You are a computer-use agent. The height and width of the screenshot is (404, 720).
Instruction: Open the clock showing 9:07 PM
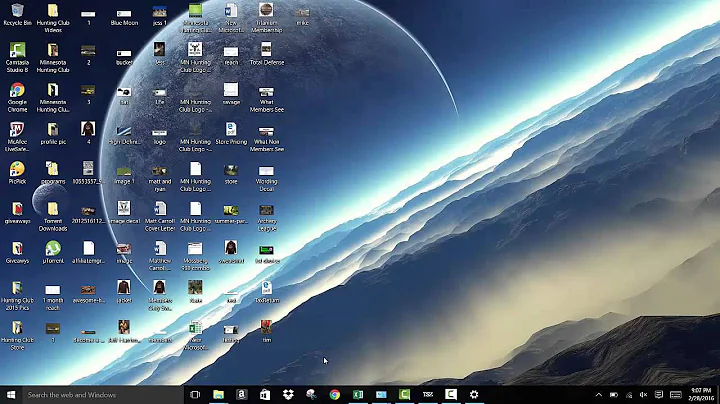pos(701,394)
